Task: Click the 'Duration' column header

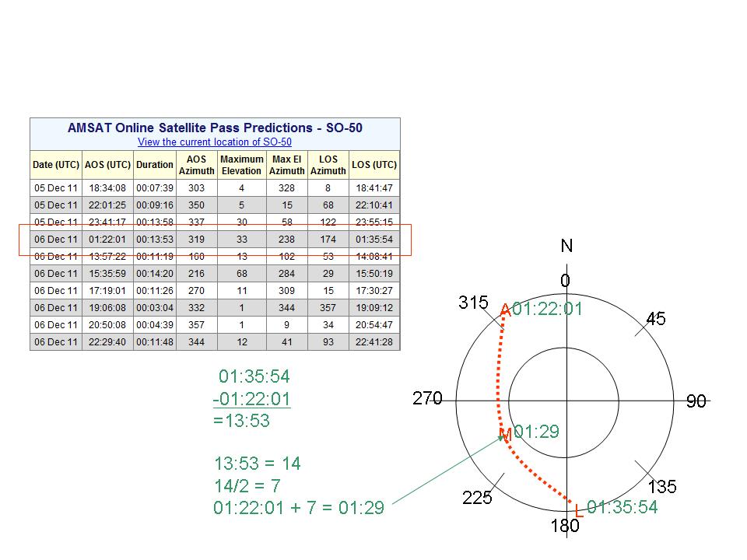Action: 155,165
